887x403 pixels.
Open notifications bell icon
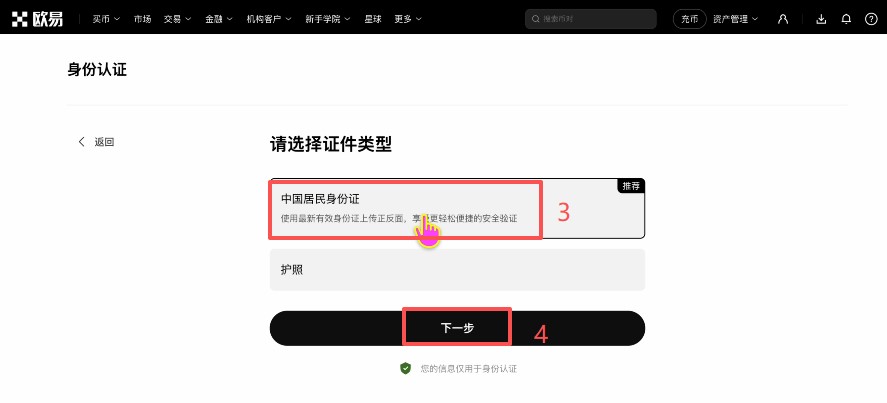tap(846, 19)
